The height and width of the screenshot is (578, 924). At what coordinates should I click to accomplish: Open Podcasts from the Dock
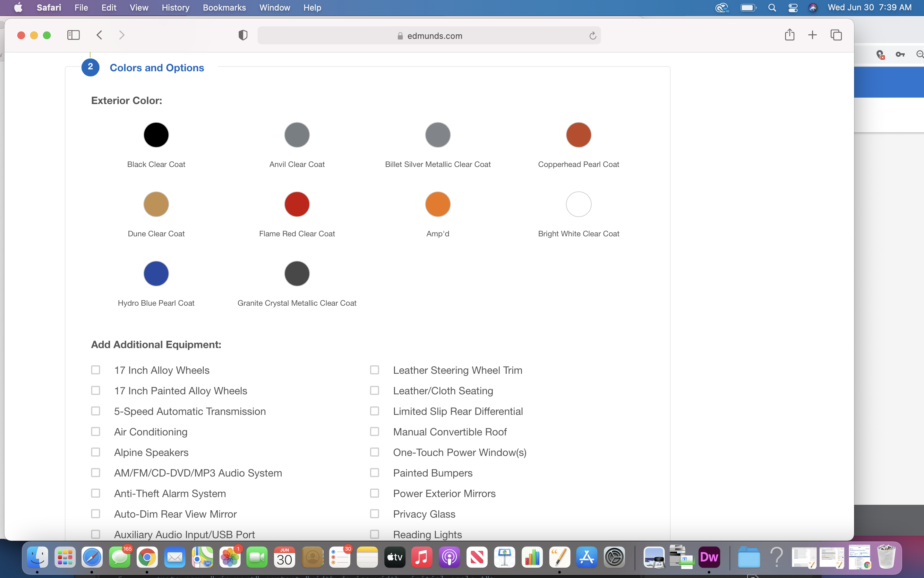450,557
